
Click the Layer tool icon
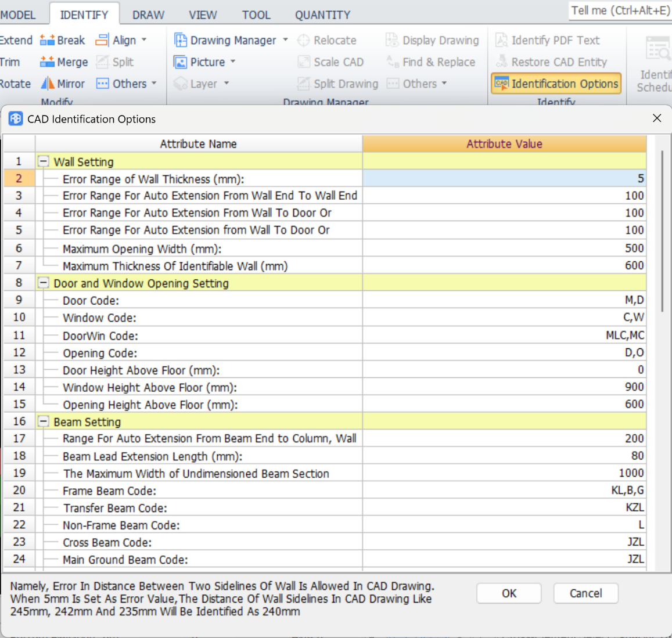(x=181, y=84)
